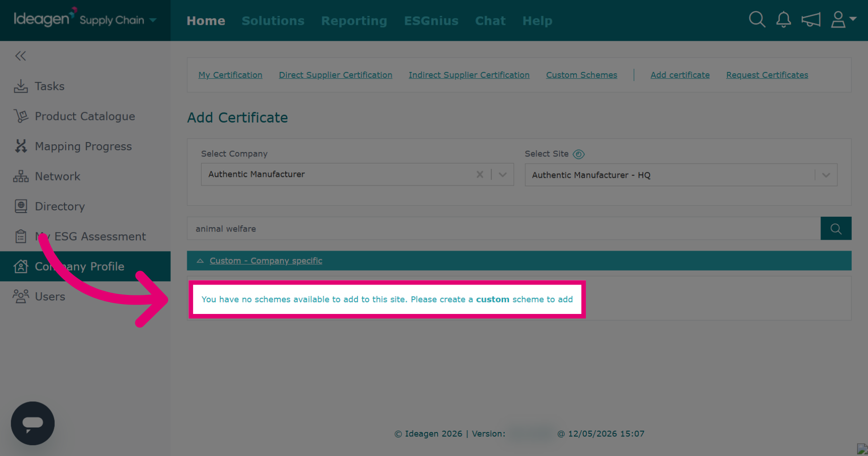Click the Request Certificates link
Screen dimensions: 868x456
767,75
